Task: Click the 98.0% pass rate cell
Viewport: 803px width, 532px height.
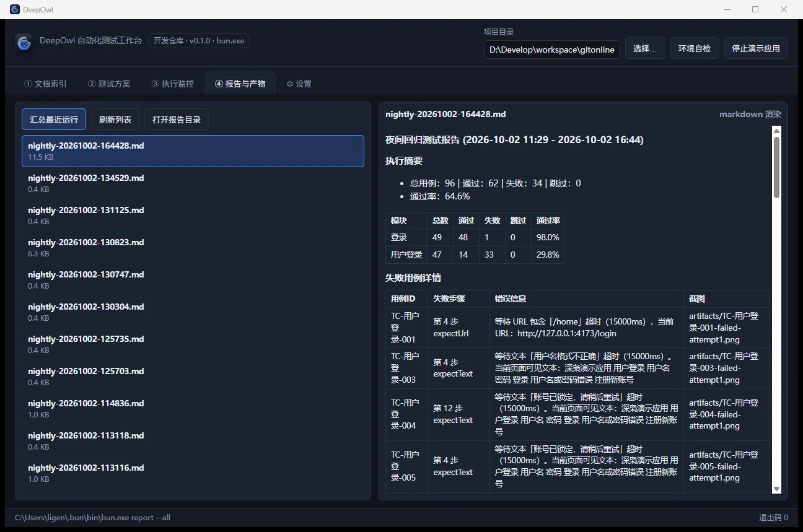Action: (548, 237)
